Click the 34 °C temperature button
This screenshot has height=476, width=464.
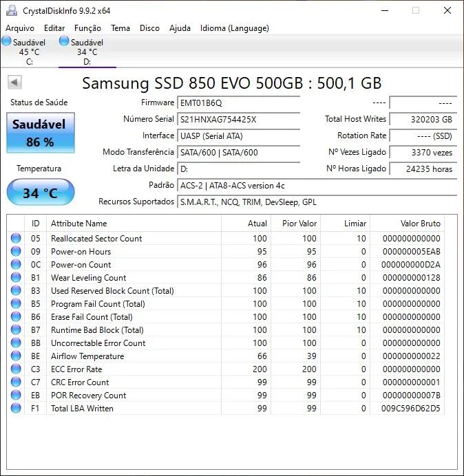click(x=41, y=192)
